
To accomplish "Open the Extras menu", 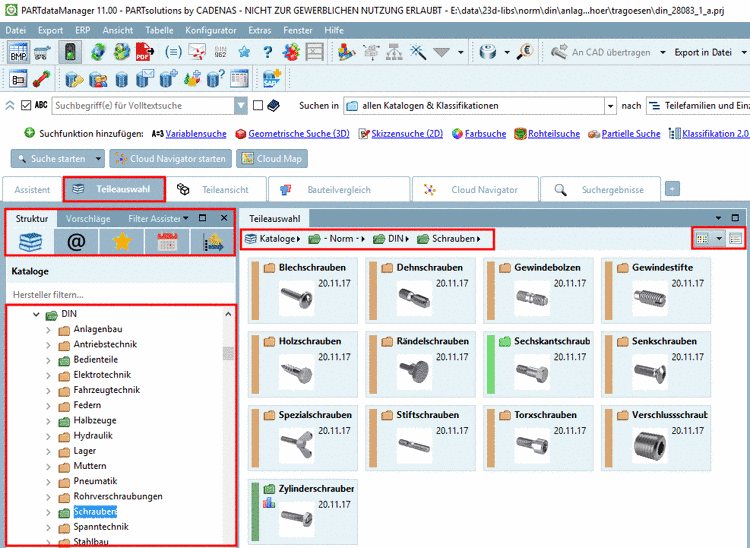I will (260, 30).
